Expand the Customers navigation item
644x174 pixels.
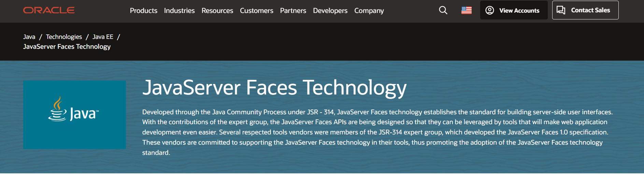[256, 11]
